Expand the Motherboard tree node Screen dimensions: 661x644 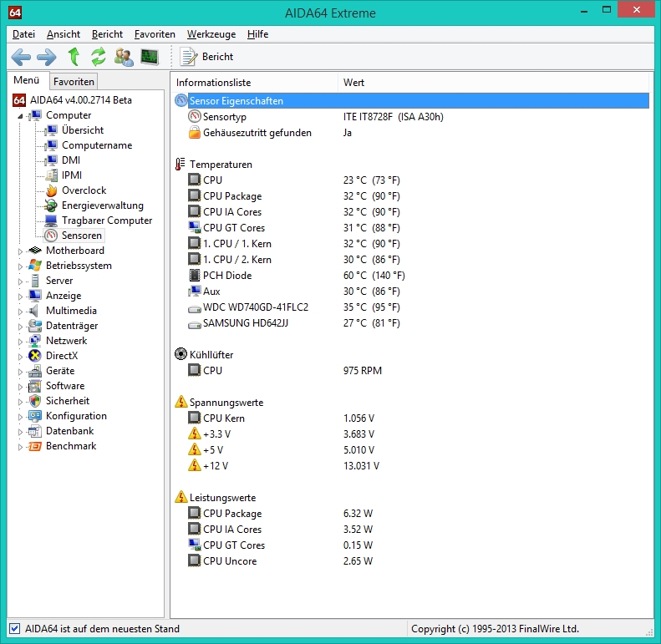pyautogui.click(x=20, y=251)
